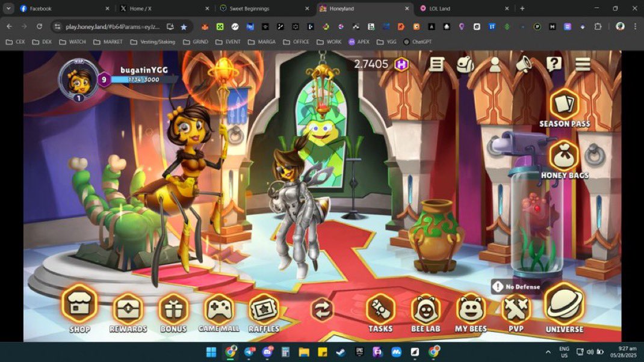This screenshot has width=644, height=362.
Task: Open the Season Pass cards icon
Action: point(565,108)
